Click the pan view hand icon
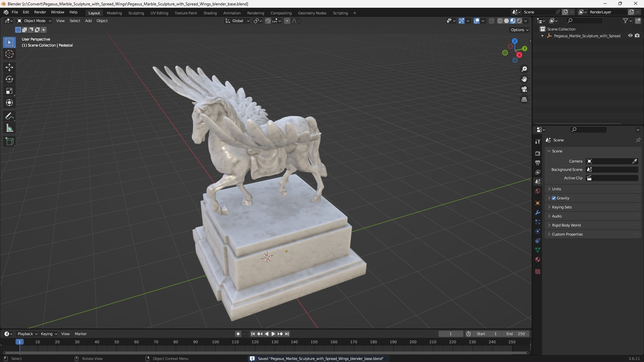The image size is (644, 362). click(x=524, y=79)
